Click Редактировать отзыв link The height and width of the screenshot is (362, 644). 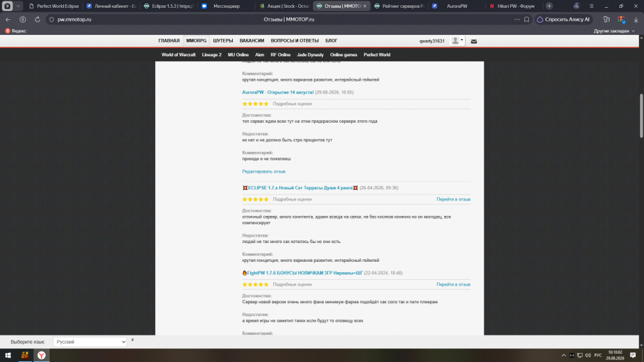[x=264, y=171]
